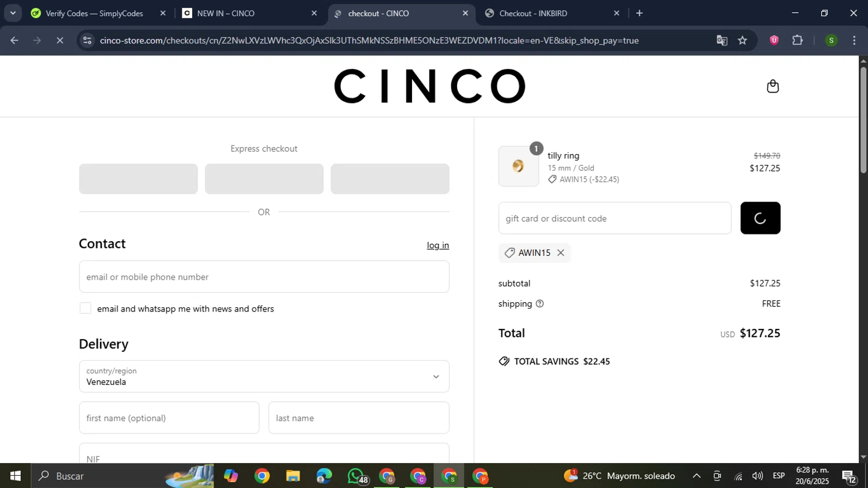The width and height of the screenshot is (868, 488).
Task: Open the browser extensions puzzle icon
Action: click(x=797, y=41)
